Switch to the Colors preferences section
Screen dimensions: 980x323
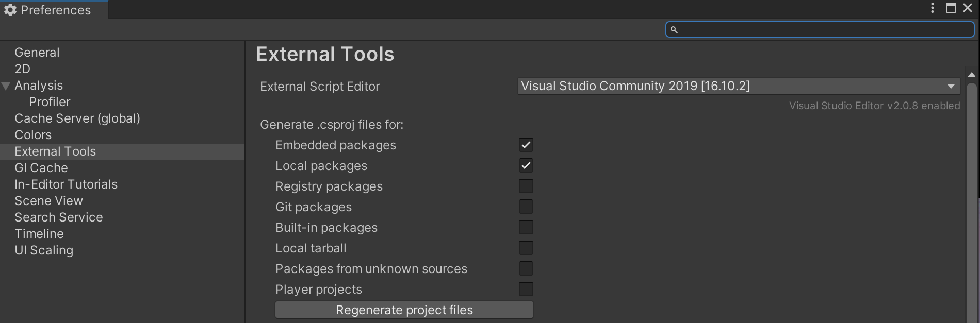[33, 135]
